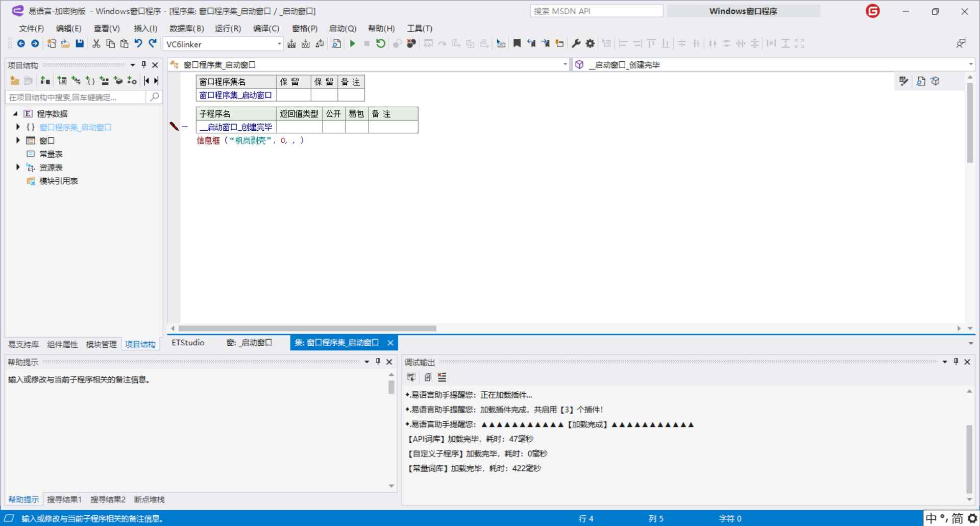
Task: Toggle pin on 调试输出 panel
Action: (x=956, y=362)
